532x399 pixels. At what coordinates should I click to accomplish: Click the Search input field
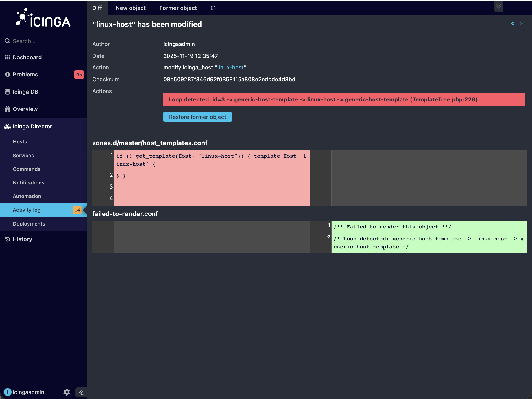(43, 41)
